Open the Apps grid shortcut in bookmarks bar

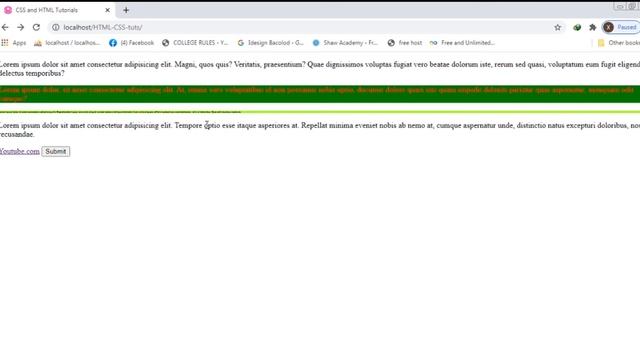[x=14, y=43]
